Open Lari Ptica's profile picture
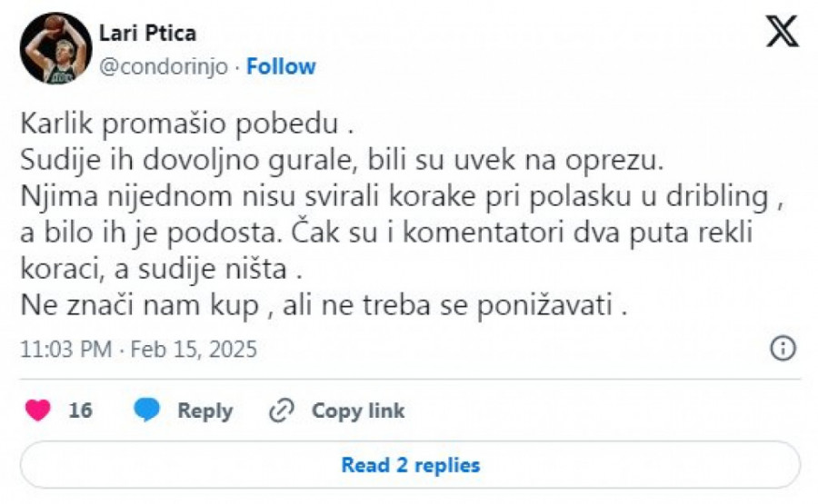Screen dimensions: 818x504 click(x=55, y=48)
